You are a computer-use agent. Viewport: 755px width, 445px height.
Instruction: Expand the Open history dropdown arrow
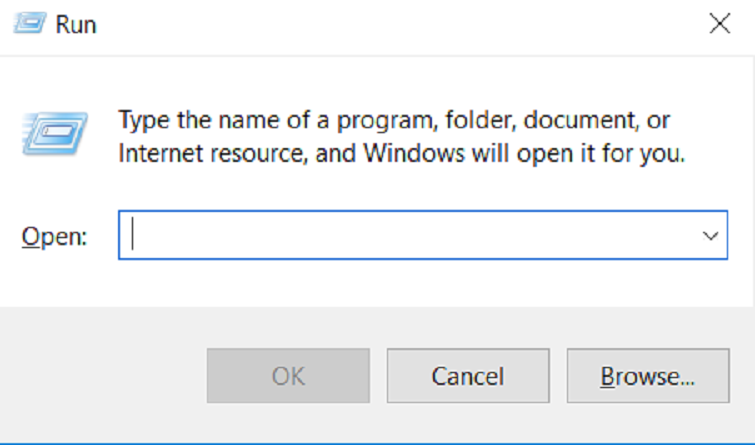tap(710, 236)
